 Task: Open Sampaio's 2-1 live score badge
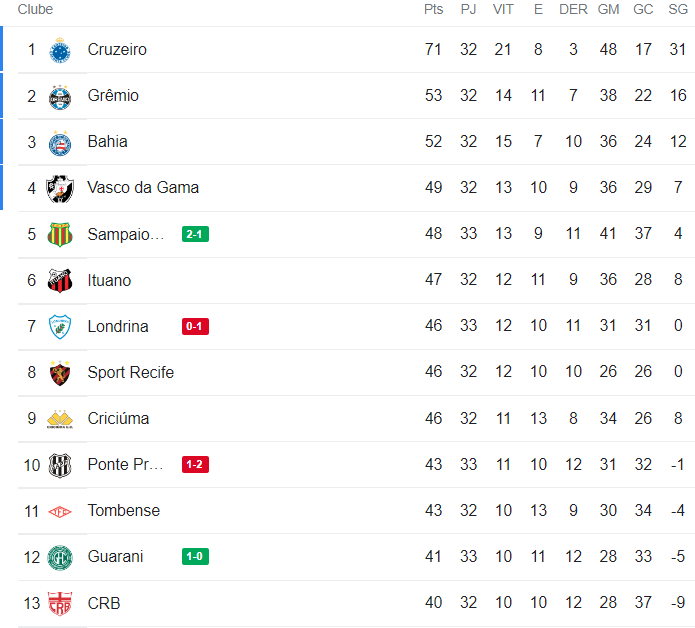click(195, 234)
